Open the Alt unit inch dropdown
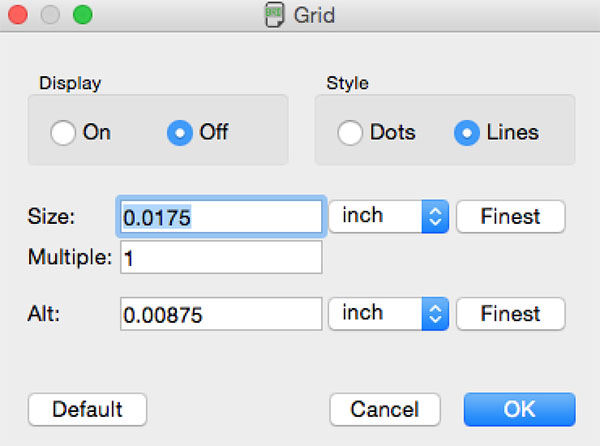 coord(388,314)
